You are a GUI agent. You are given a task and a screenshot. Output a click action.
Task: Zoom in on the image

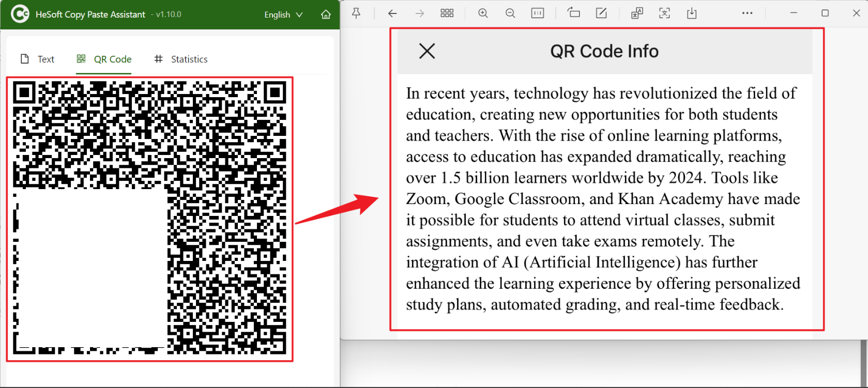(x=483, y=13)
